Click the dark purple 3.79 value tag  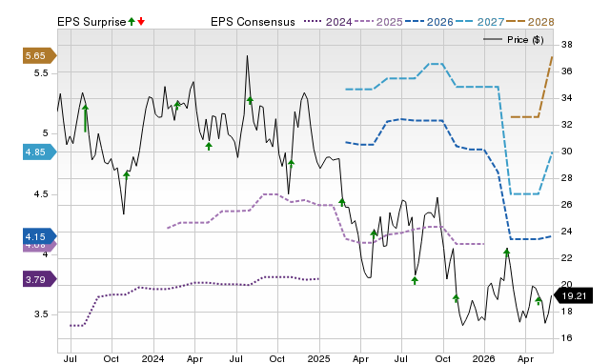(x=40, y=279)
